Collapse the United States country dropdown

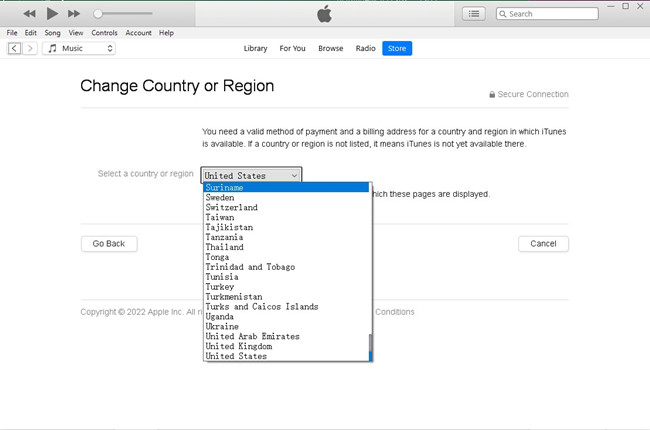point(251,175)
